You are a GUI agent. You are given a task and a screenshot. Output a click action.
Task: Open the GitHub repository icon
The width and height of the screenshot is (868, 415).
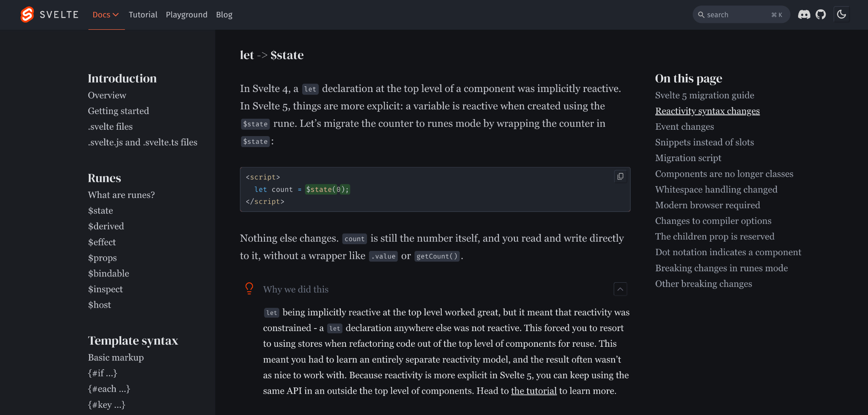click(821, 14)
